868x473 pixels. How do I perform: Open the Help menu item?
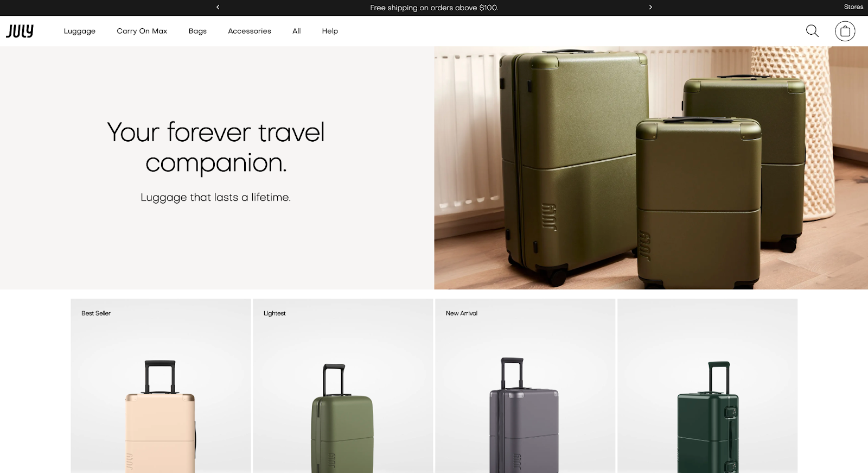point(330,31)
